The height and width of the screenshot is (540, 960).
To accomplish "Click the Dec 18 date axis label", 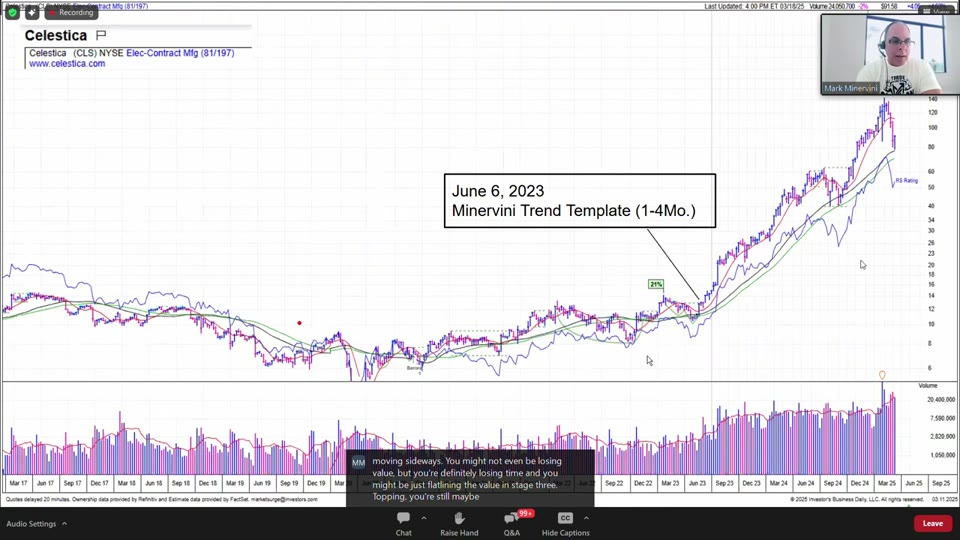I will 208,483.
